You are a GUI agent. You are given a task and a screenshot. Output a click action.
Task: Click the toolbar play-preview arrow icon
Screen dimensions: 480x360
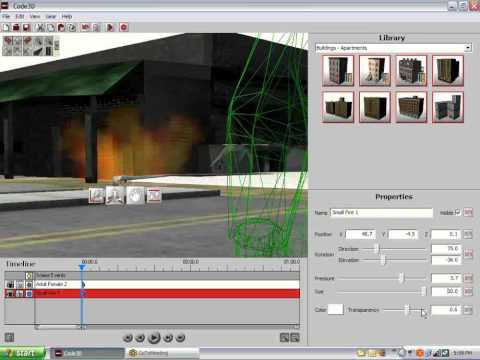click(x=110, y=27)
